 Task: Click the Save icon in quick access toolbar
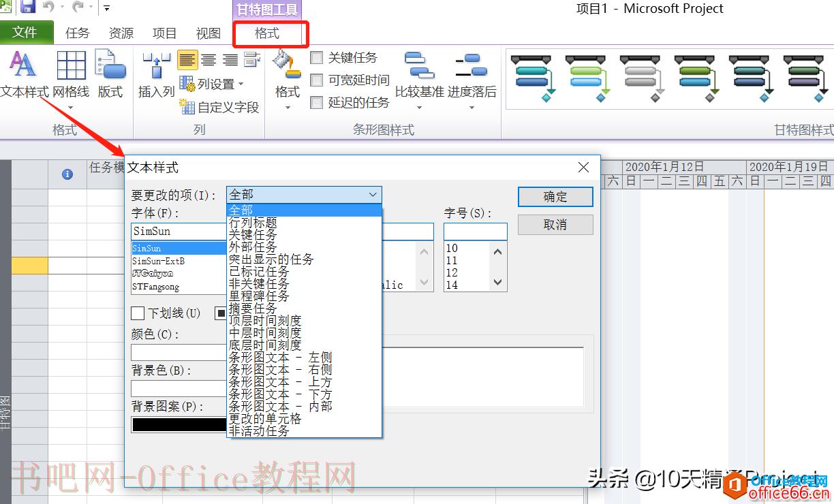click(x=28, y=7)
